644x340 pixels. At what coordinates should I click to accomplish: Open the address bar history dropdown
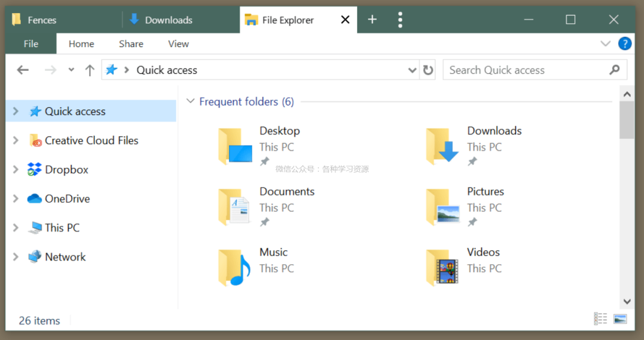412,70
